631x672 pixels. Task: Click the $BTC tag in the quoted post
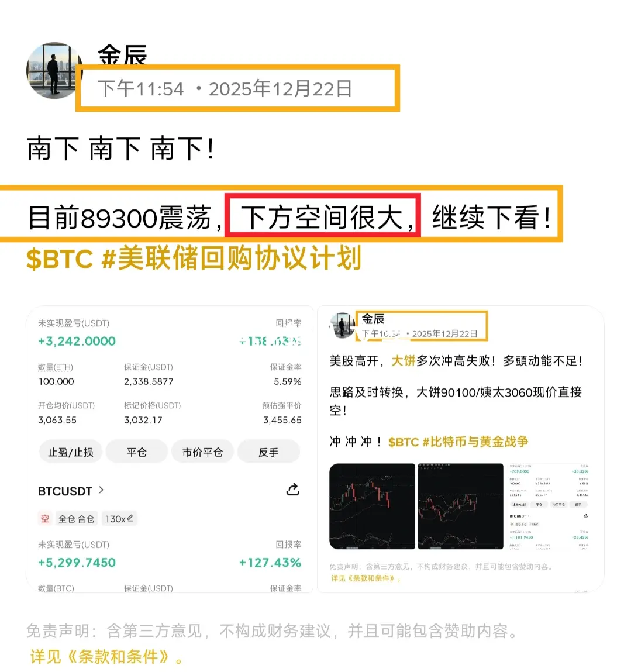(x=404, y=442)
